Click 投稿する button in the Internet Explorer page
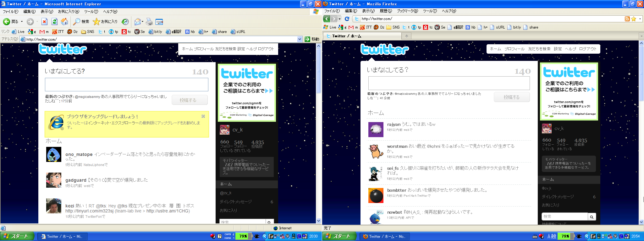This screenshot has height=241, width=644. tap(190, 100)
